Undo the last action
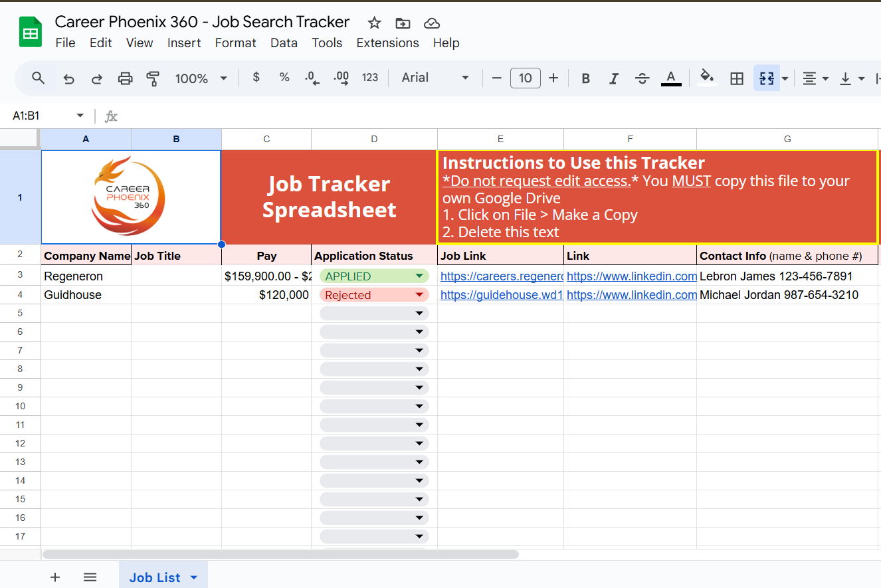The image size is (881, 588). pyautogui.click(x=68, y=78)
